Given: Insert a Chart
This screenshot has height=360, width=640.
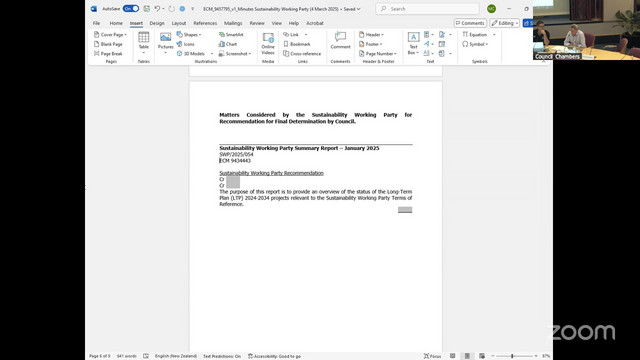Looking at the screenshot, I should 228,44.
